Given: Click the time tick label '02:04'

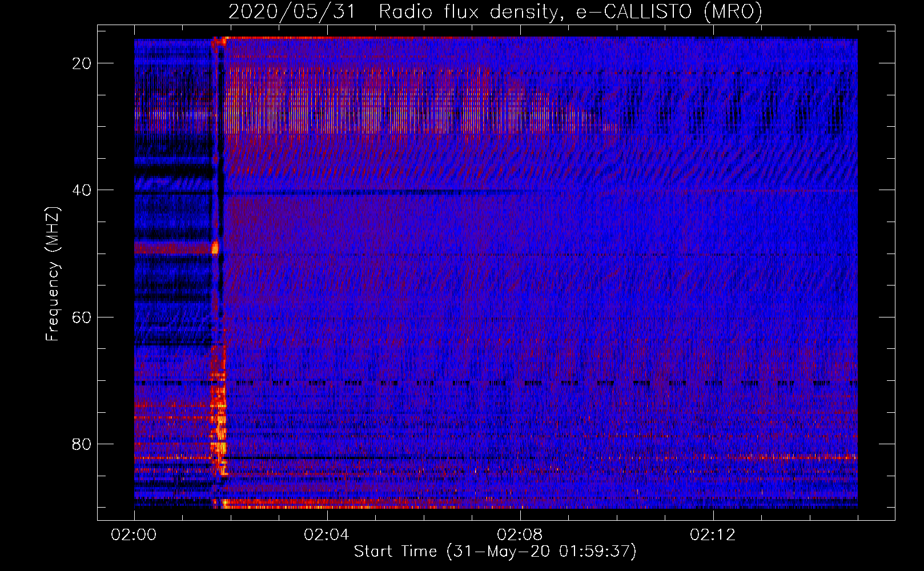Looking at the screenshot, I should 327,535.
